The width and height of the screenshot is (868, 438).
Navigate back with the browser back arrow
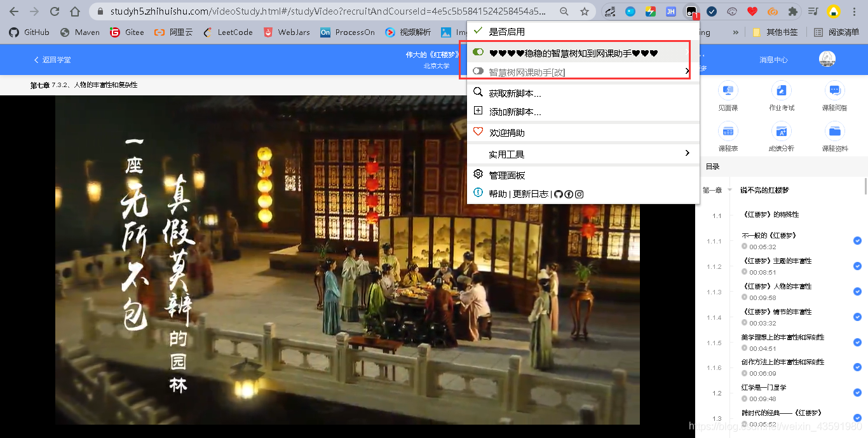click(x=14, y=11)
